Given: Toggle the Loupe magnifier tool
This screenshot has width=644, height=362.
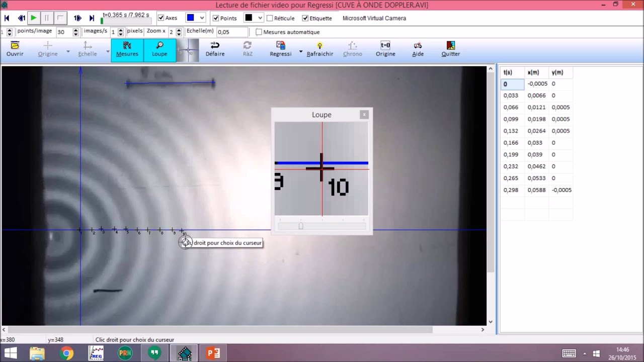Looking at the screenshot, I should pyautogui.click(x=159, y=49).
